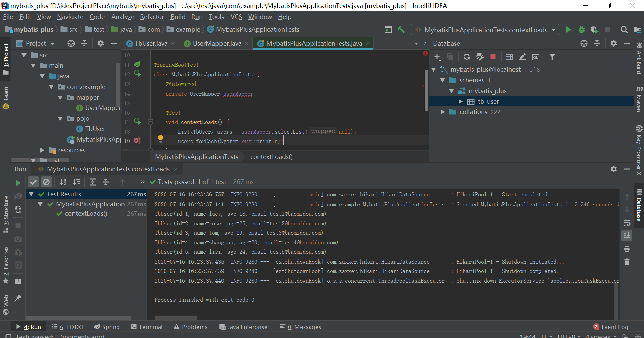
Task: Open Project panel settings gear
Action: tap(101, 43)
